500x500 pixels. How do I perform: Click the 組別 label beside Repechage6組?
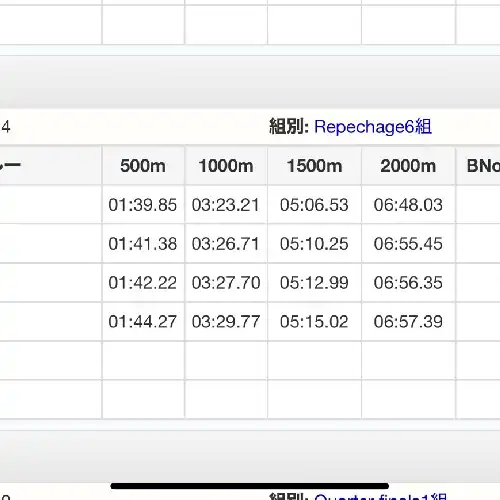tap(289, 127)
